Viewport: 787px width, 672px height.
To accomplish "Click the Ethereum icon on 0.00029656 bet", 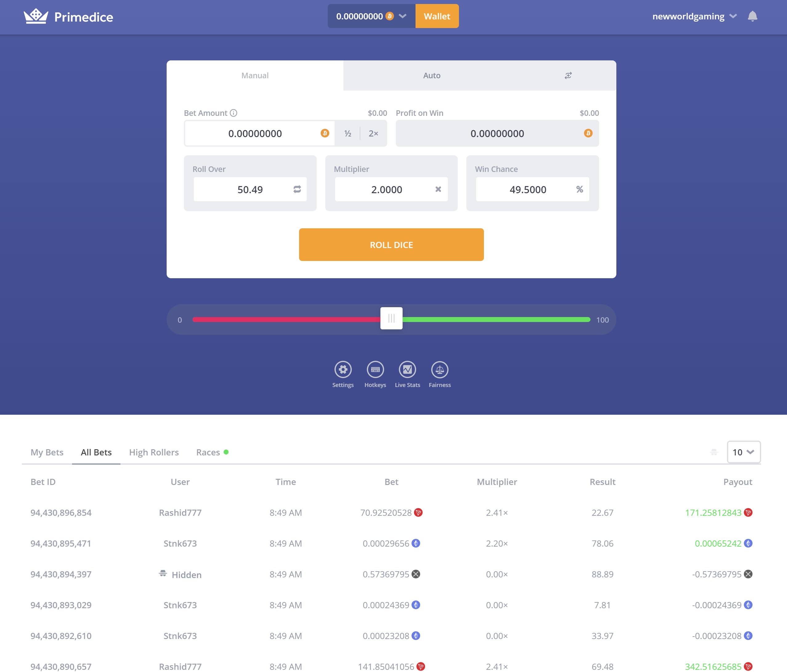I will 416,543.
